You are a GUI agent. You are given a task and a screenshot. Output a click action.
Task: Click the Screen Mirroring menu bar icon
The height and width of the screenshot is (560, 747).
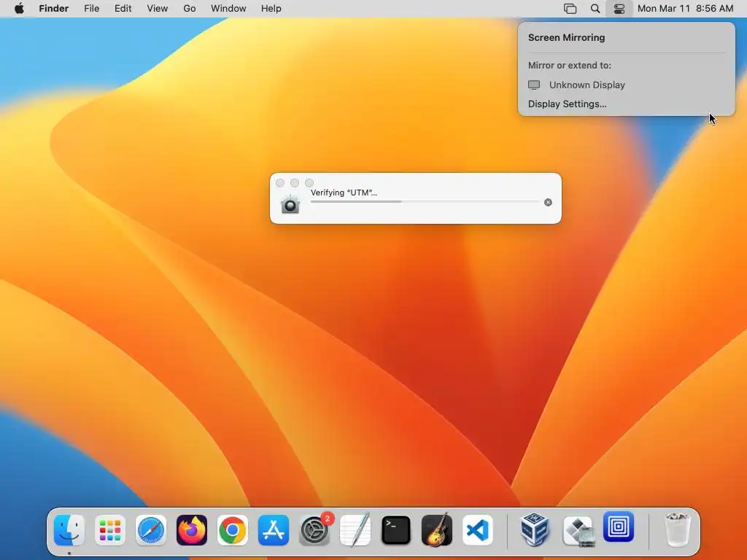tap(570, 9)
